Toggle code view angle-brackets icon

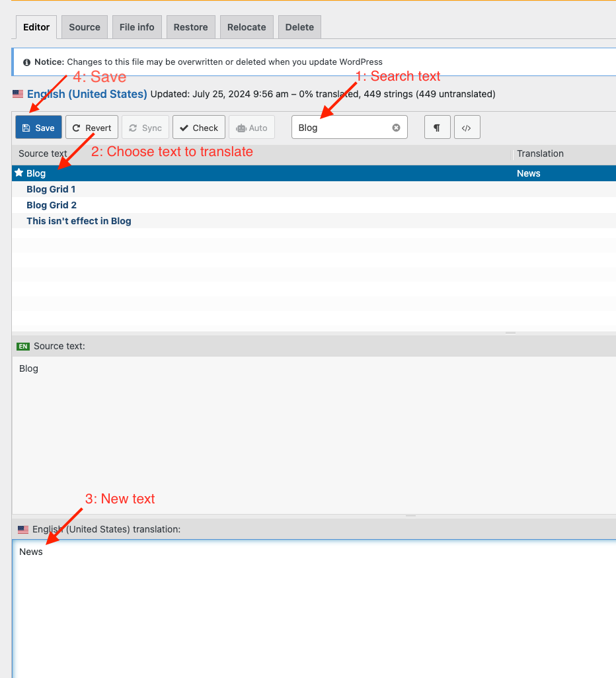(x=467, y=128)
